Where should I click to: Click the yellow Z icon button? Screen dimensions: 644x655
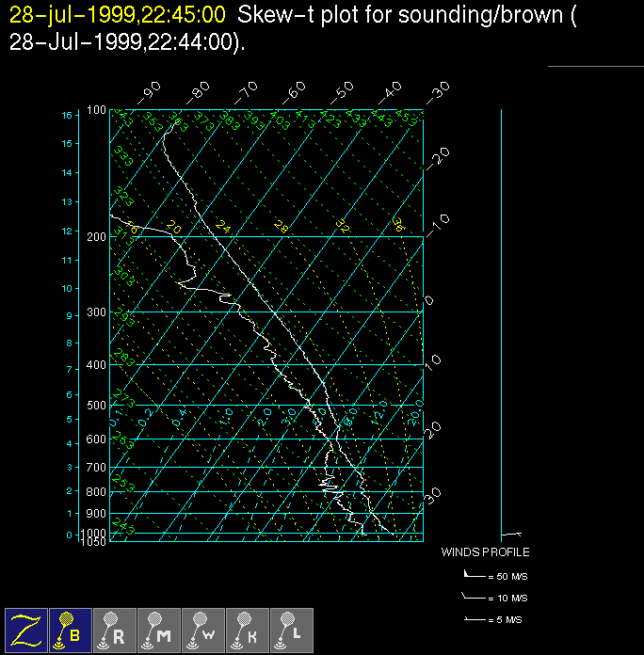[26, 630]
